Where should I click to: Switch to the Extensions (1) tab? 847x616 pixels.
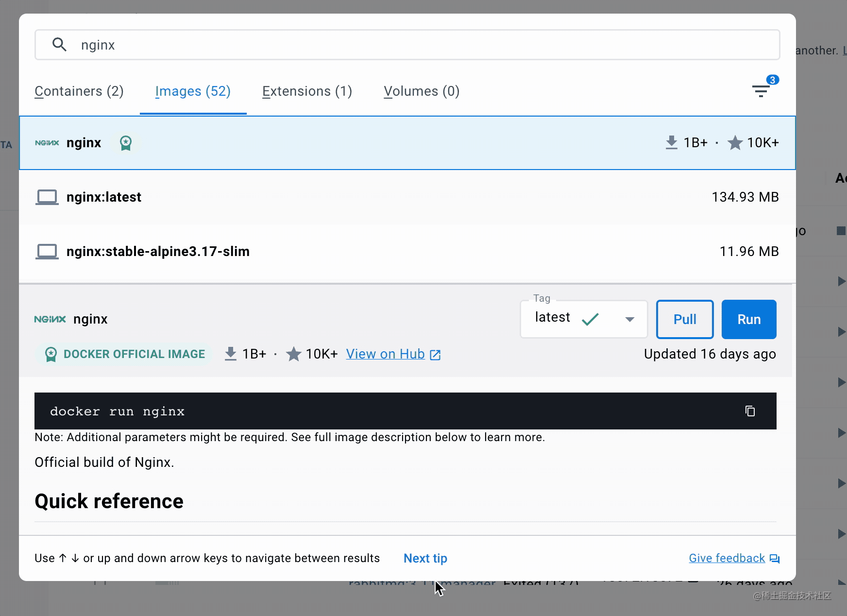[x=307, y=91]
